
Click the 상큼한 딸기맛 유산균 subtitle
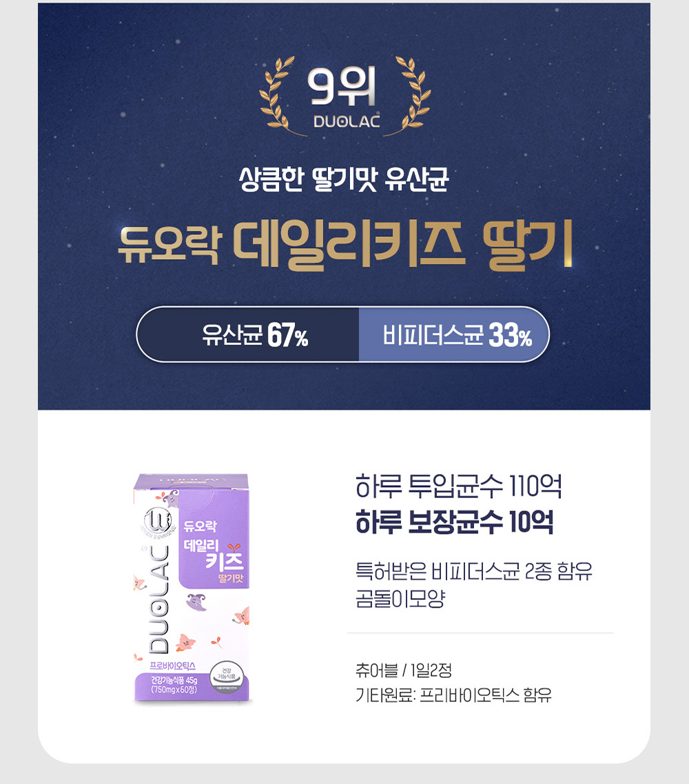pos(344,178)
